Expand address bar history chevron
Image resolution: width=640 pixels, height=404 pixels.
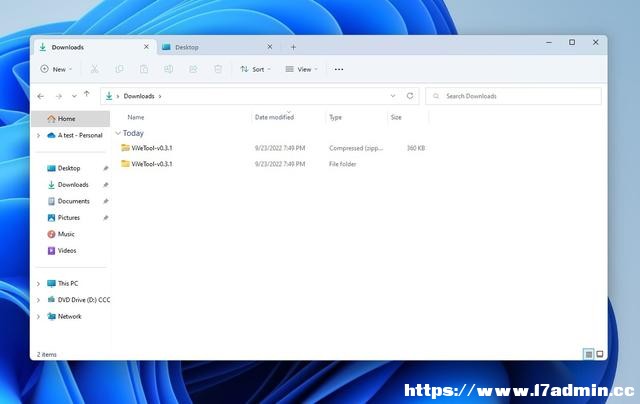[x=393, y=96]
